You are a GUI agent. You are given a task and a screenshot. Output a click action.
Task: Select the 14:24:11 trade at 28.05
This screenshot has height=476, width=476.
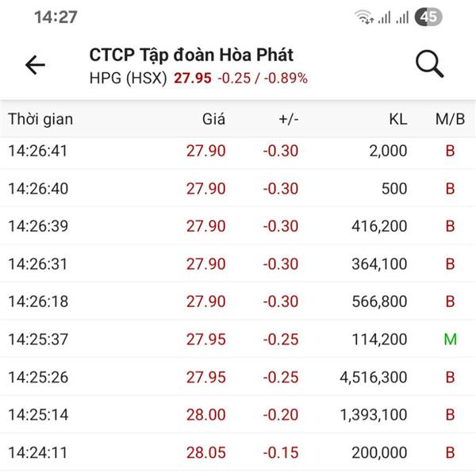point(238,452)
